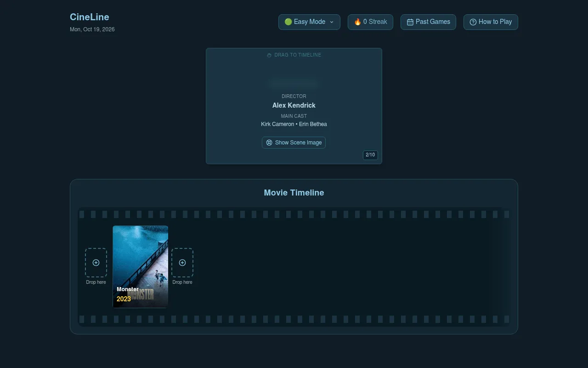The height and width of the screenshot is (368, 588).
Task: Click the chevron in Easy Mode selector
Action: pos(332,22)
